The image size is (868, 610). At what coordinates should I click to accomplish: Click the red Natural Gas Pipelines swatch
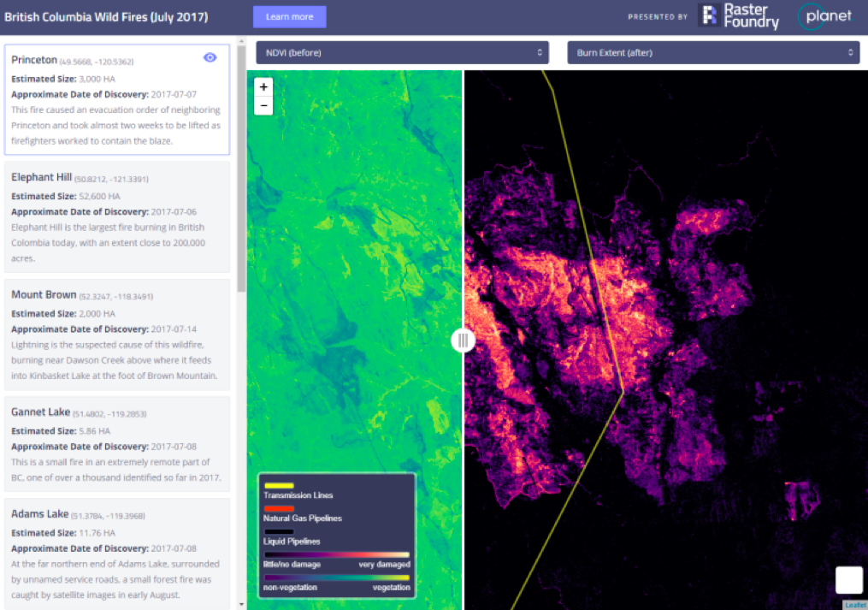(x=279, y=509)
